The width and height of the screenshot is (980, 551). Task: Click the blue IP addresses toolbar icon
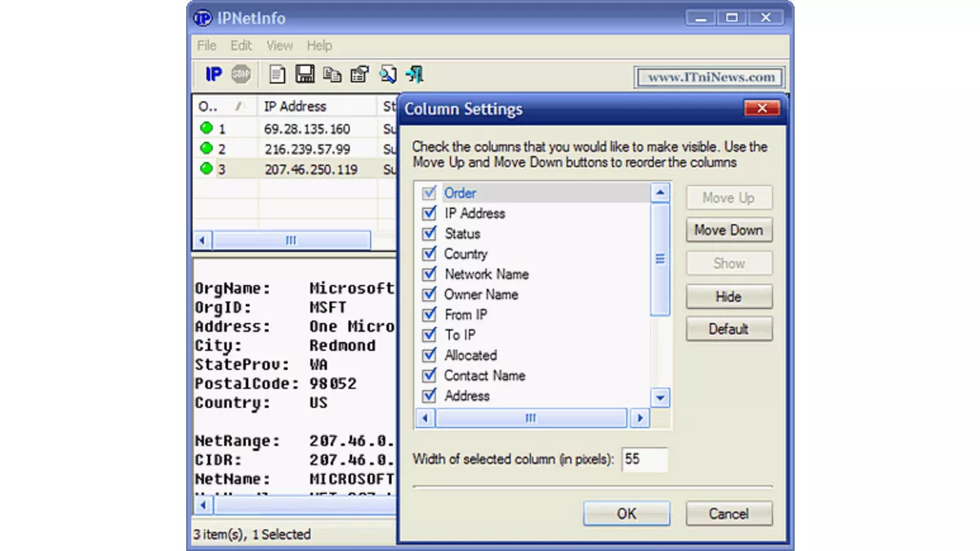point(213,75)
